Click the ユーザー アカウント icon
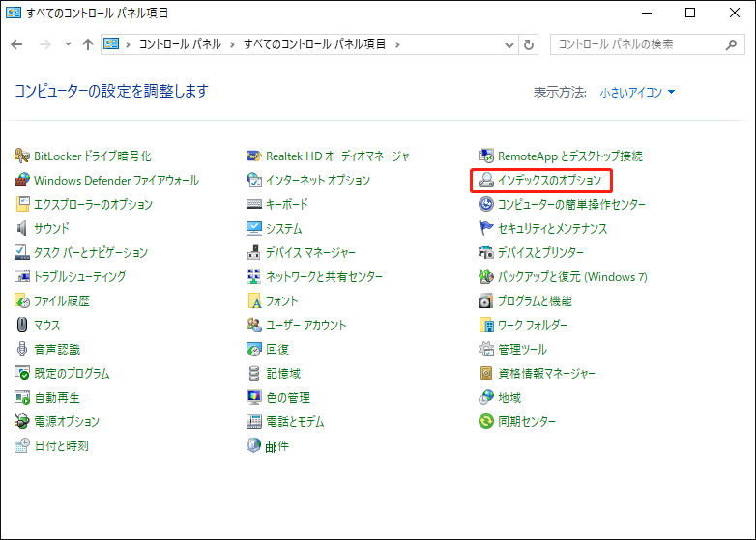The height and width of the screenshot is (540, 756). pos(254,326)
